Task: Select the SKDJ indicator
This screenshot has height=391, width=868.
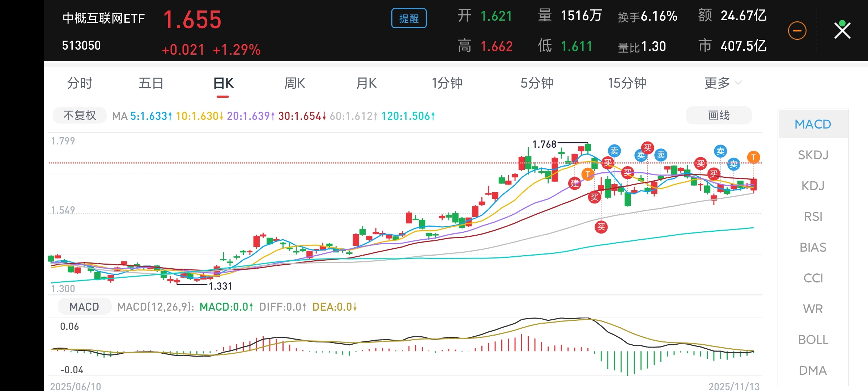Action: (x=813, y=155)
